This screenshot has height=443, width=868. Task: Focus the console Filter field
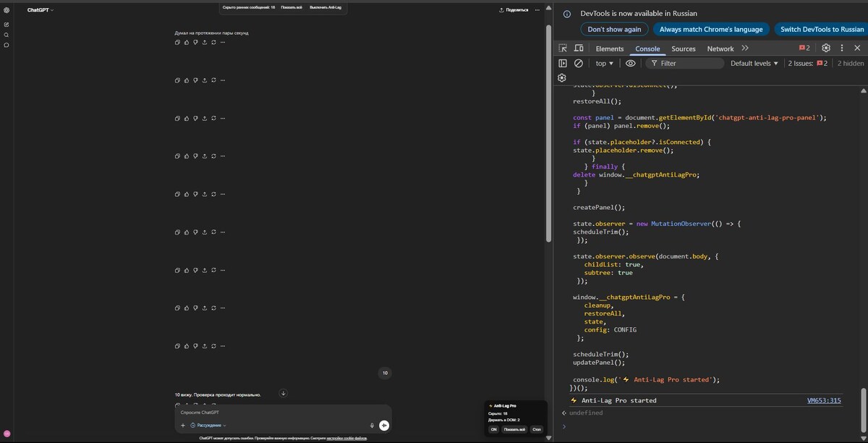coord(684,63)
